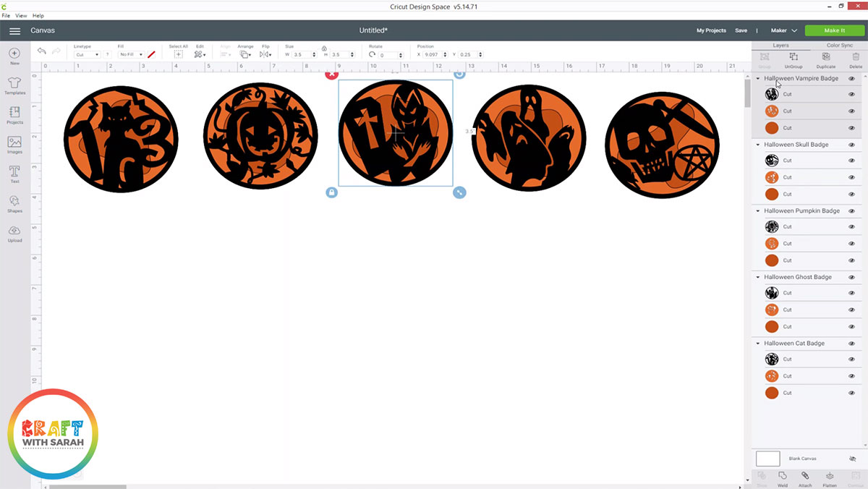Hide the Halloween Skull Badge with its eye toggle
Viewport: 868px width, 489px height.
[x=851, y=144]
